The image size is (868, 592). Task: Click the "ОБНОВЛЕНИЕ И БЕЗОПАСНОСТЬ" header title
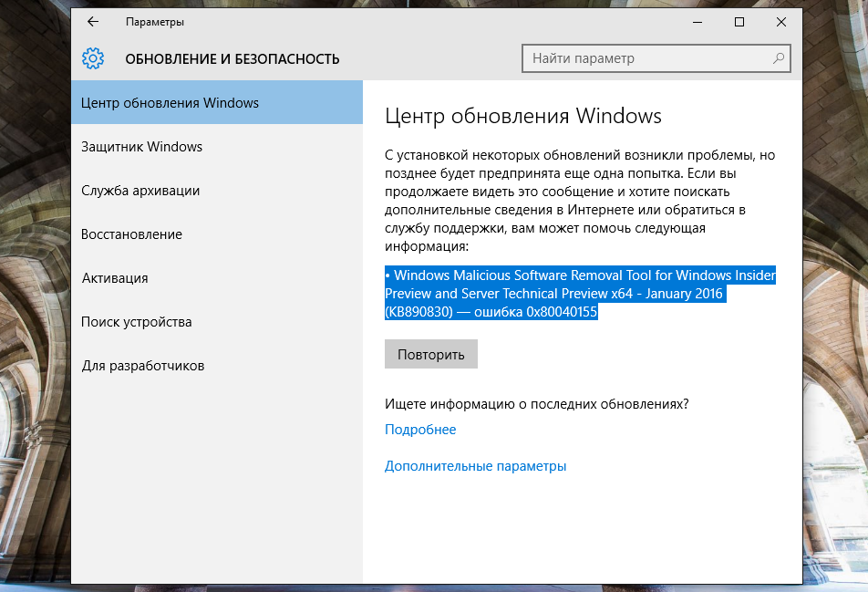[232, 59]
